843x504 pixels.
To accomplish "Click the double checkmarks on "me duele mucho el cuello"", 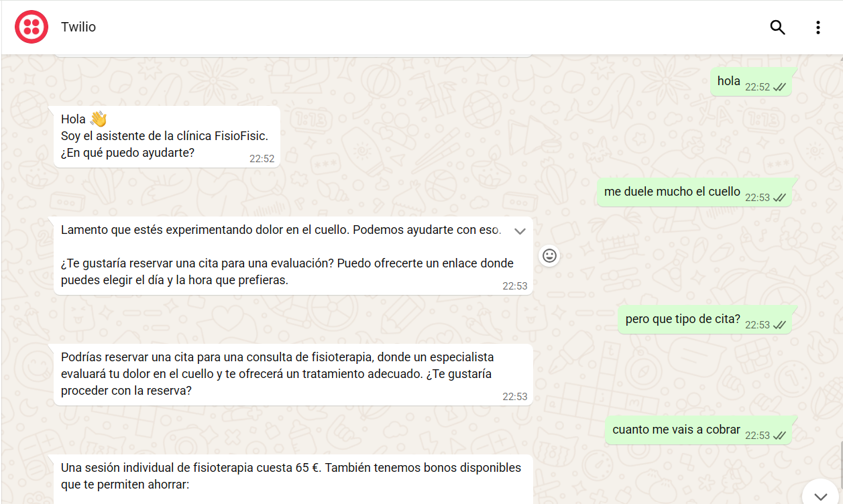I will [779, 198].
